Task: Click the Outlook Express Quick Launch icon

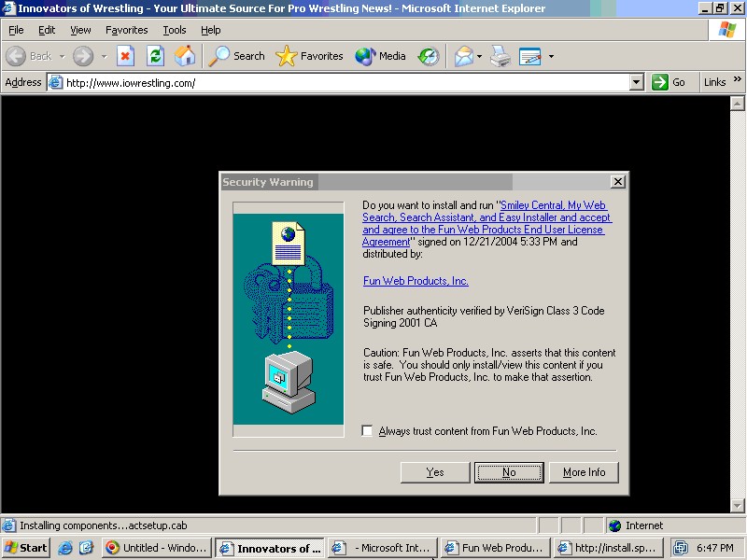Action: pos(86,548)
